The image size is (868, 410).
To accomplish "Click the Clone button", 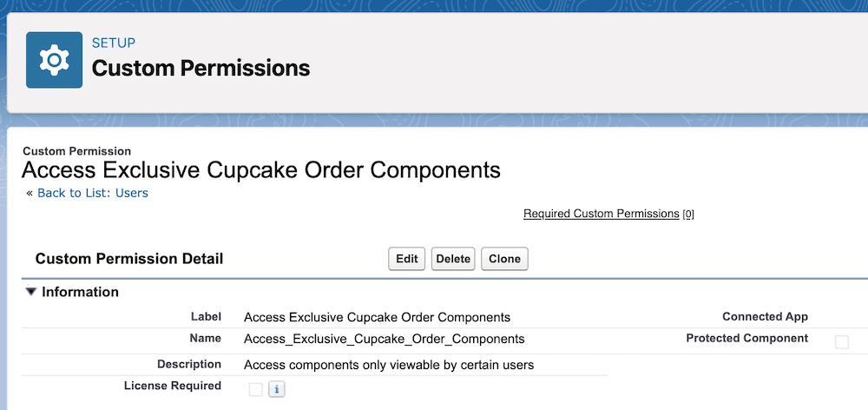I will coord(505,259).
